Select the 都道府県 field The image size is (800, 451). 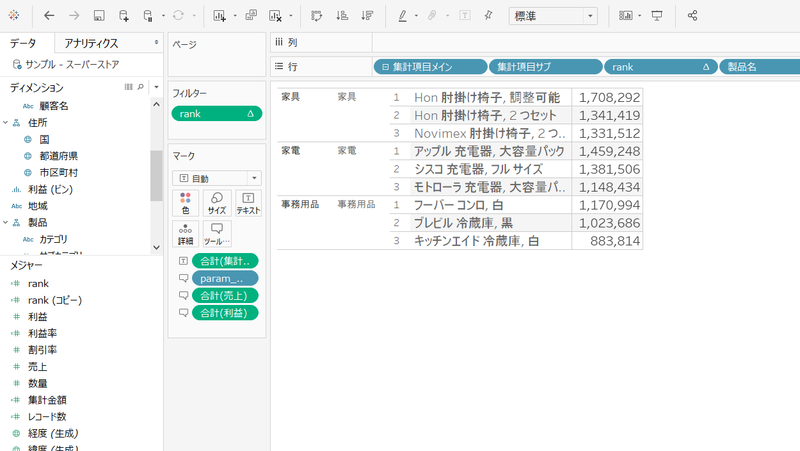pos(59,156)
